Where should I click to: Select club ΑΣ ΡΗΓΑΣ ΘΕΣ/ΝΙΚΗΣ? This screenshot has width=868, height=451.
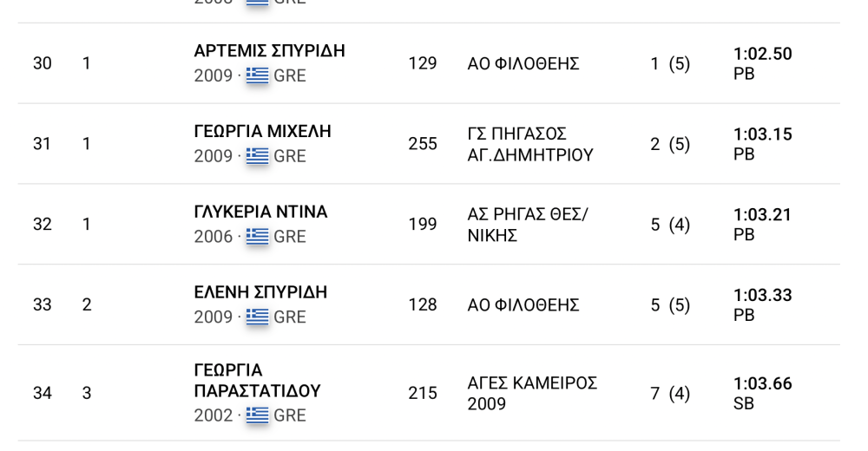click(528, 225)
